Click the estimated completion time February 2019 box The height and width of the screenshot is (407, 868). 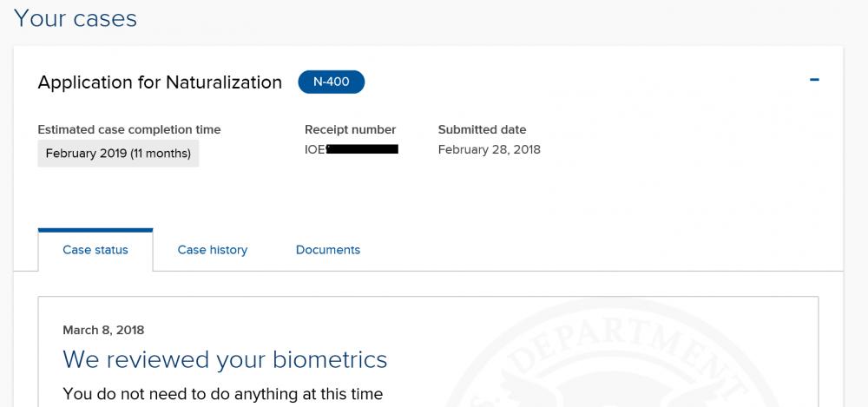(118, 154)
